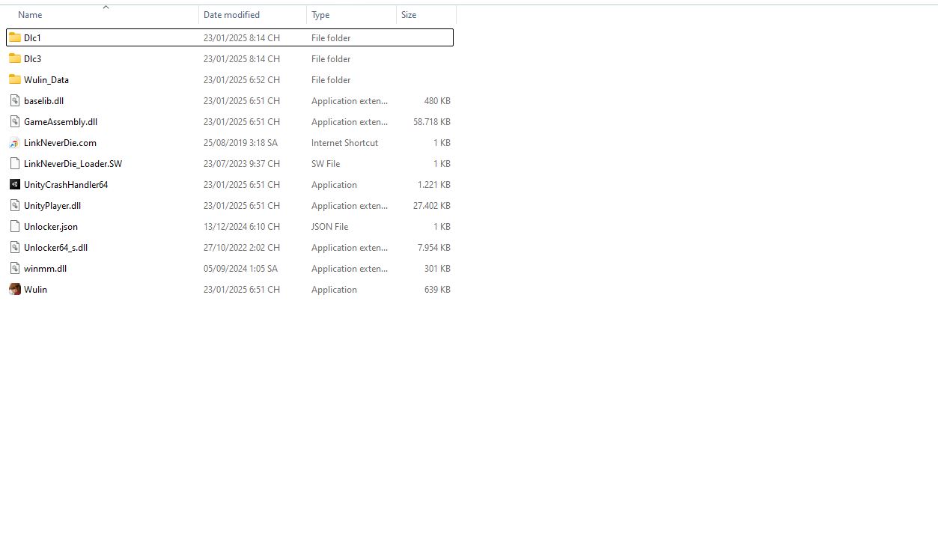Click the winmm.dll file icon

click(x=15, y=268)
